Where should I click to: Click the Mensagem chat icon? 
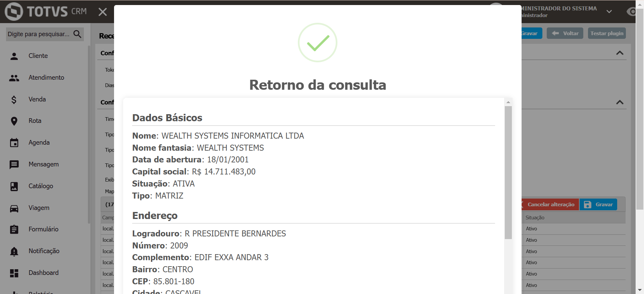point(14,164)
